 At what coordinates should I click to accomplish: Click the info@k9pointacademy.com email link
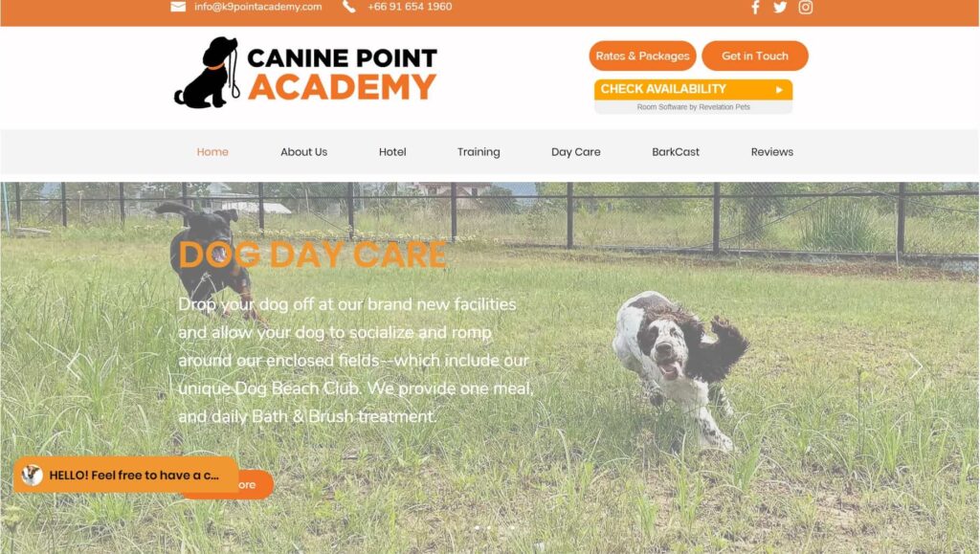pos(258,7)
